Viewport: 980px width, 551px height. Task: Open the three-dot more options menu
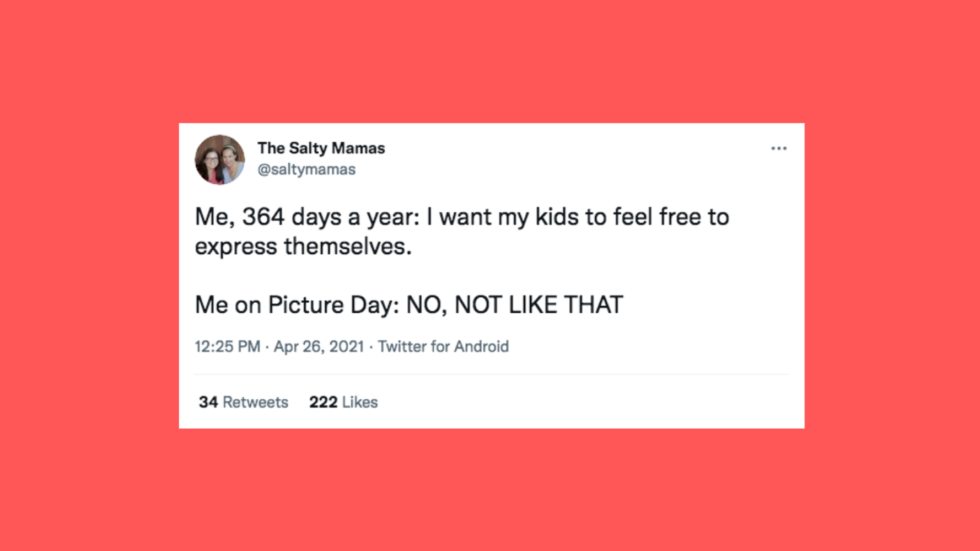coord(778,148)
